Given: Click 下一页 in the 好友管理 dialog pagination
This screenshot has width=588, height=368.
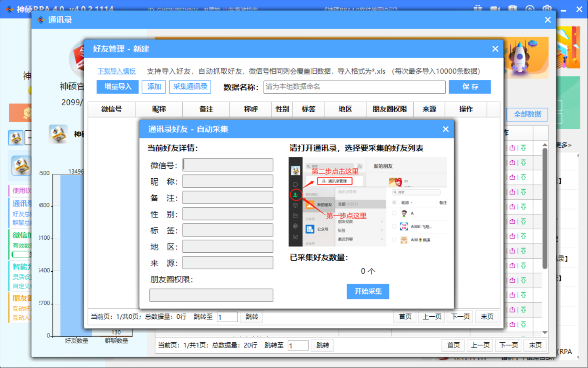Looking at the screenshot, I should coord(461,317).
